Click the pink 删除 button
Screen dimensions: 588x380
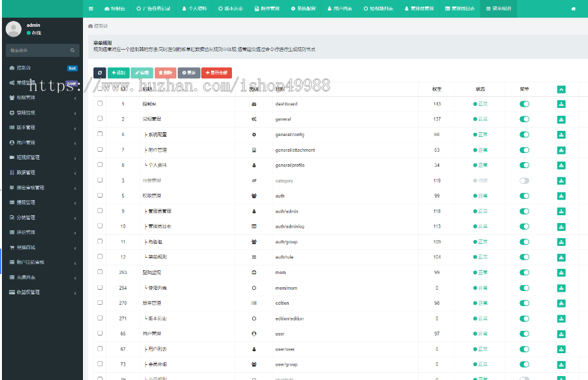(165, 73)
